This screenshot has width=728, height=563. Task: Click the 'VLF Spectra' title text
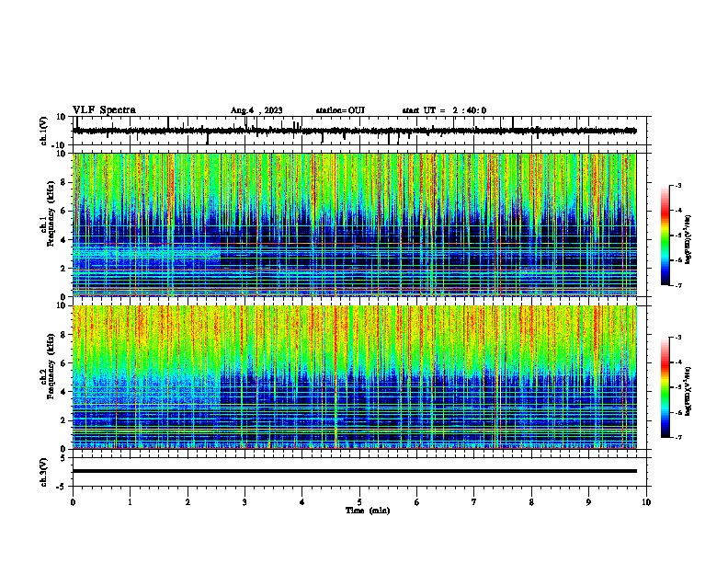coord(104,110)
